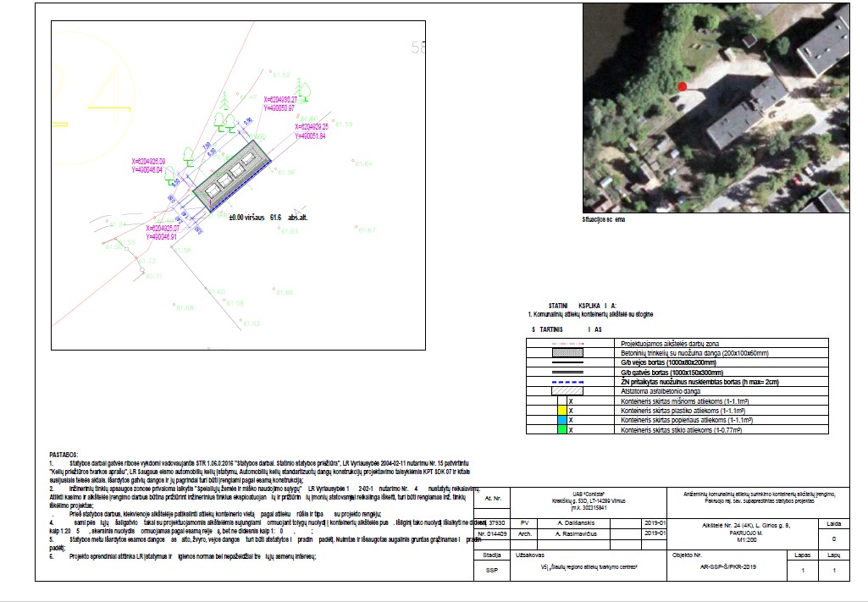Screen dimensions: 868x602
Task: Select 'Konteineris skirtas plastiko atliekoms' legend row
Action: [x=677, y=411]
